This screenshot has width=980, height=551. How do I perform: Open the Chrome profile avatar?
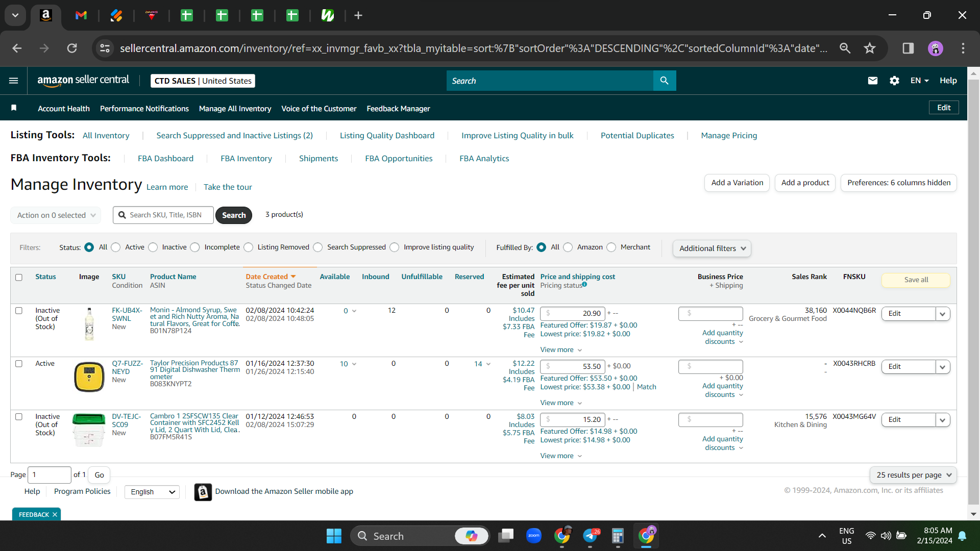[x=936, y=48]
